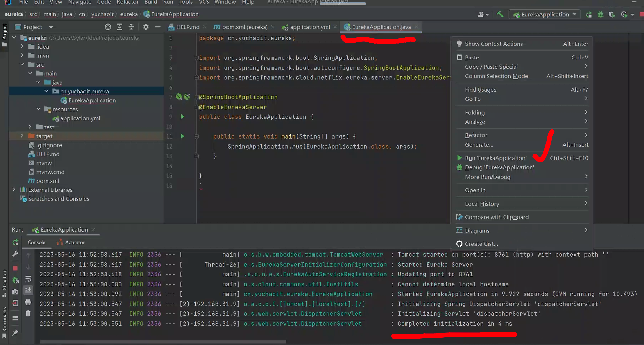Click the horizontal scrollbar under console
644x345 pixels.
point(163,341)
